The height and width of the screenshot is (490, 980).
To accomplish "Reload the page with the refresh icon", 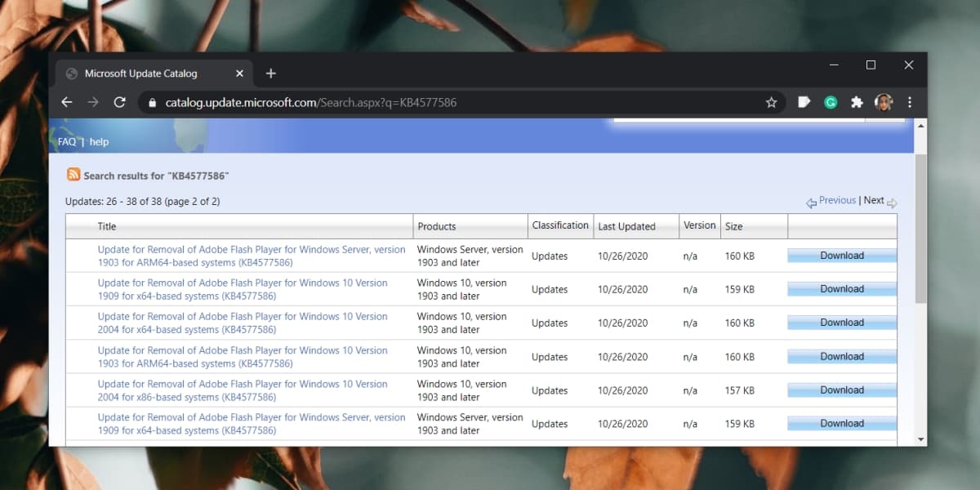I will tap(119, 102).
